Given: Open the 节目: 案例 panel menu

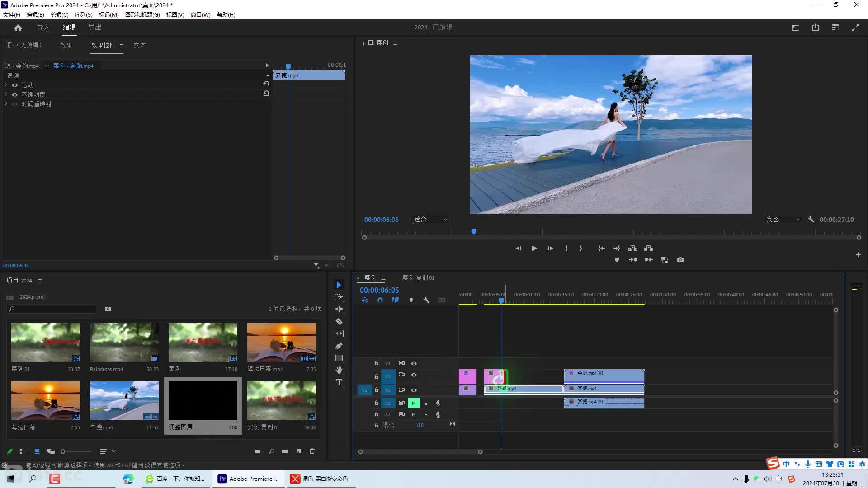Looking at the screenshot, I should coord(395,43).
